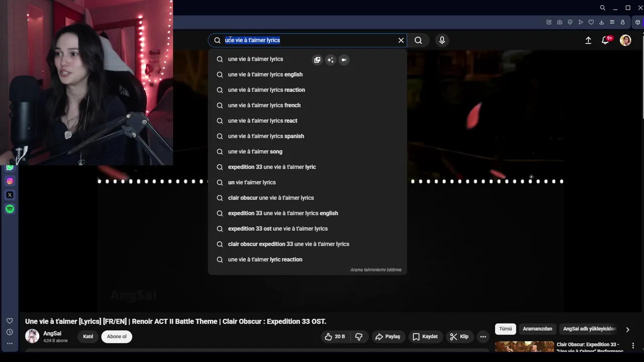Open the more actions menu beside Klip
Image resolution: width=644 pixels, height=362 pixels.
tap(483, 336)
